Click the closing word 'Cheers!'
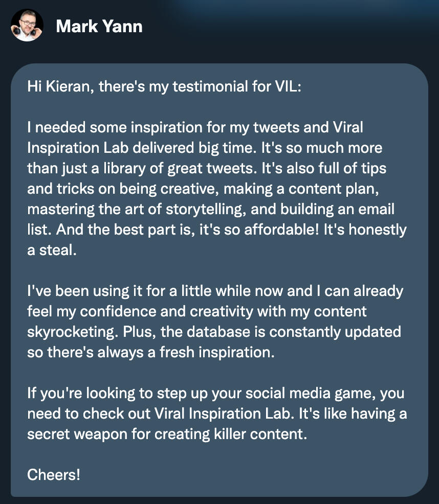The image size is (439, 504). click(x=54, y=475)
